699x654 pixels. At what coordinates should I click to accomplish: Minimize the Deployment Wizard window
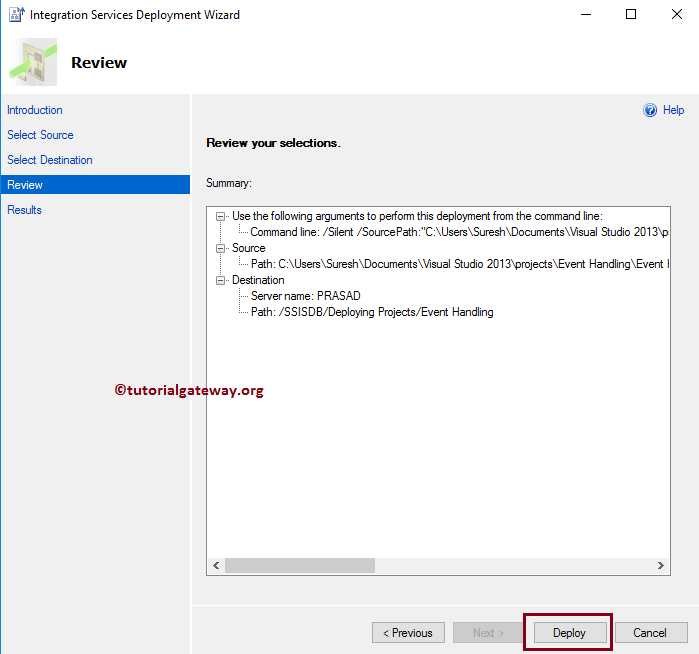point(586,15)
